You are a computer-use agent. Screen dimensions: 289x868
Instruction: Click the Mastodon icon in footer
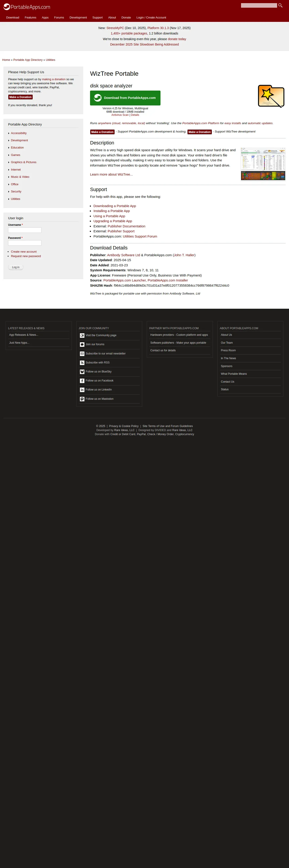pyautogui.click(x=82, y=399)
